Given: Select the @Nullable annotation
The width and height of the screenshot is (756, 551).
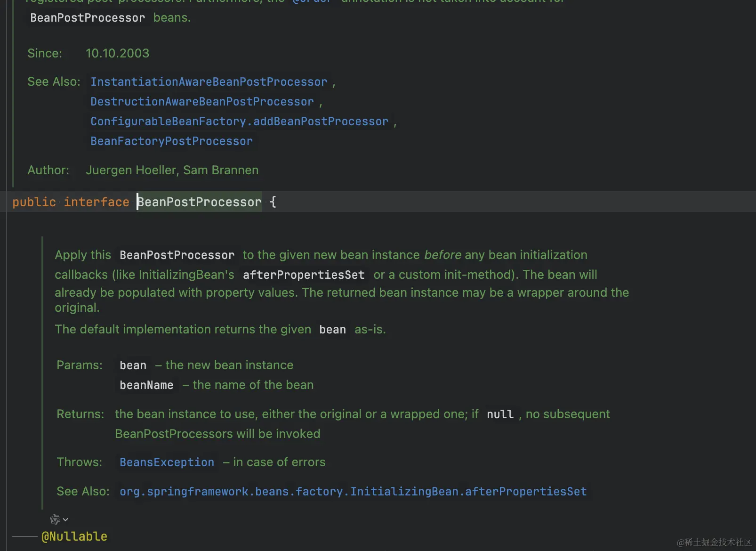Looking at the screenshot, I should click(x=74, y=536).
